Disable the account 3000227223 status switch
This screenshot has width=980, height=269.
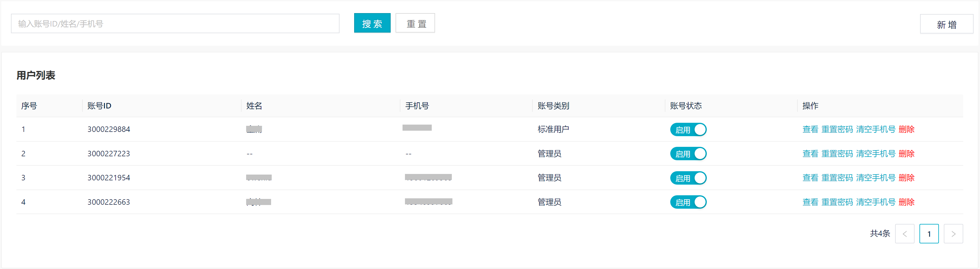click(x=688, y=154)
